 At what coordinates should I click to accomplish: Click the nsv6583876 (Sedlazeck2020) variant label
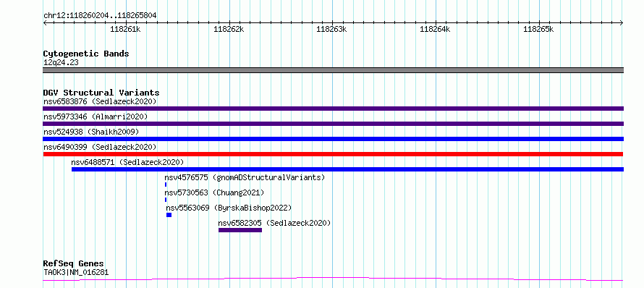[100, 101]
